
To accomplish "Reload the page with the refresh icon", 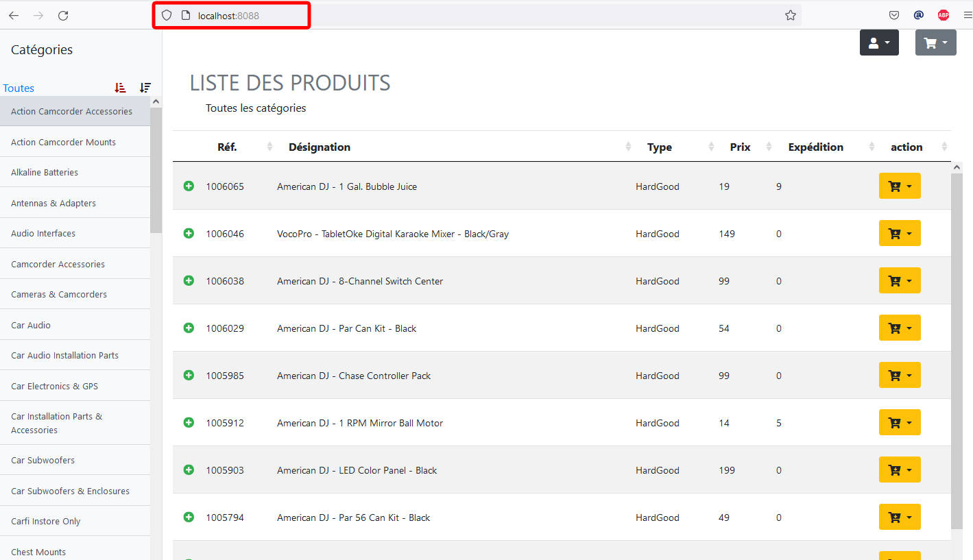I will tap(63, 15).
